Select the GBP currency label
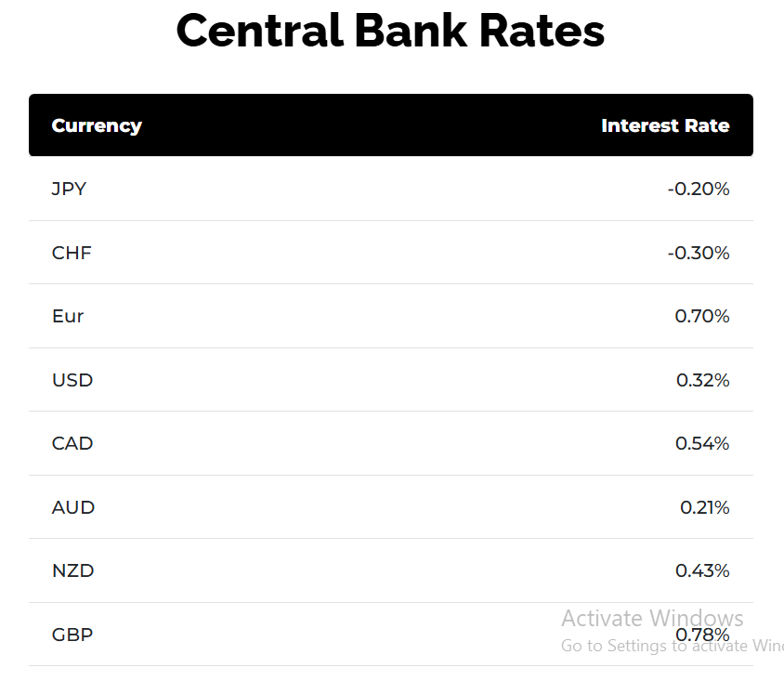Viewport: 784px width, 681px height. 72,635
